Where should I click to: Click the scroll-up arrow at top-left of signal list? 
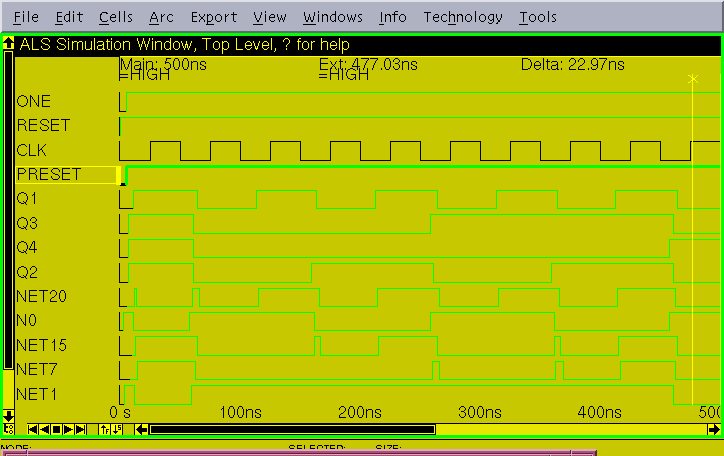(9, 44)
